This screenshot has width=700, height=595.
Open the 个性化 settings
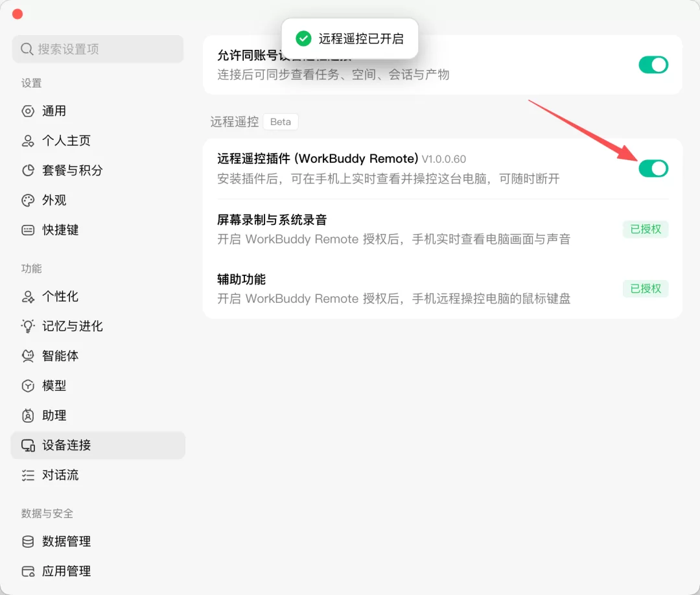click(98, 297)
